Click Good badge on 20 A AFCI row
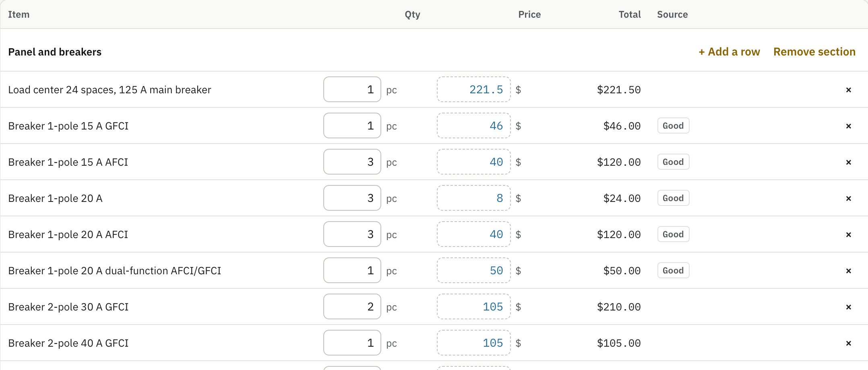This screenshot has height=370, width=868. click(x=673, y=234)
